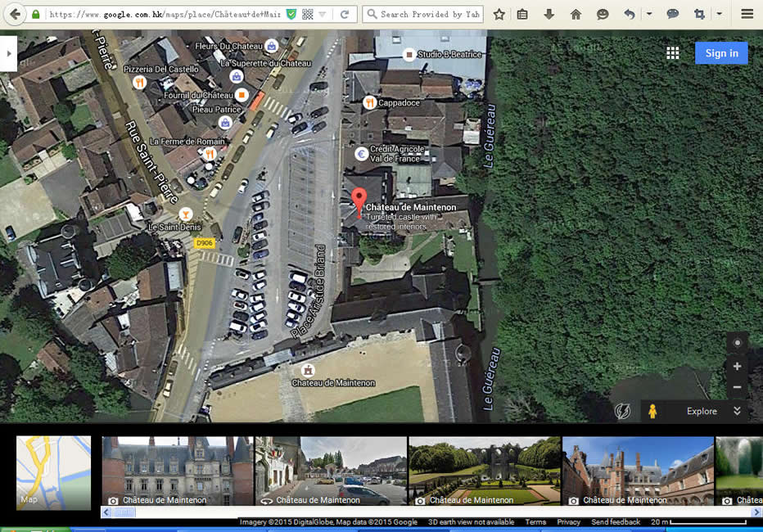Open the red brick château photo thumbnail
Viewport: 763px width, 532px height.
(638, 471)
